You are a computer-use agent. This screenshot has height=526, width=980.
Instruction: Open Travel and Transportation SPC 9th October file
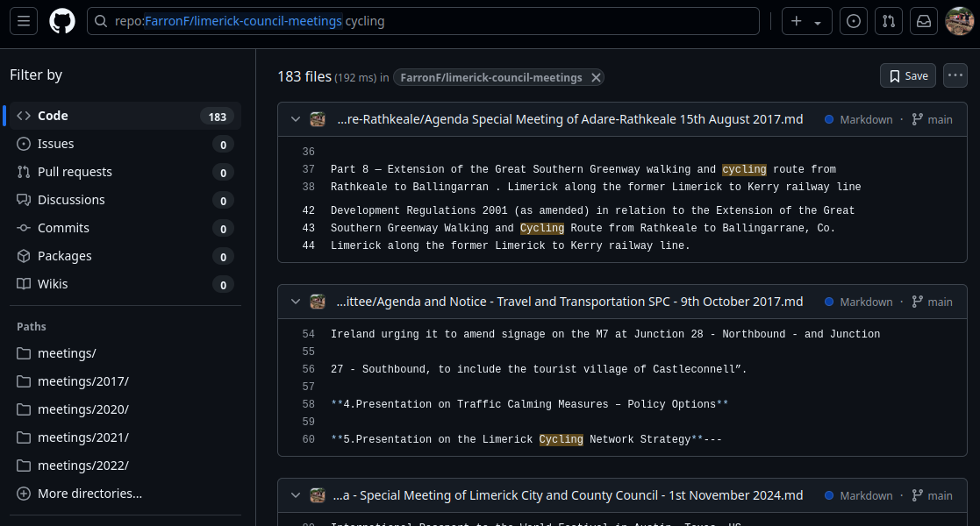tap(569, 302)
